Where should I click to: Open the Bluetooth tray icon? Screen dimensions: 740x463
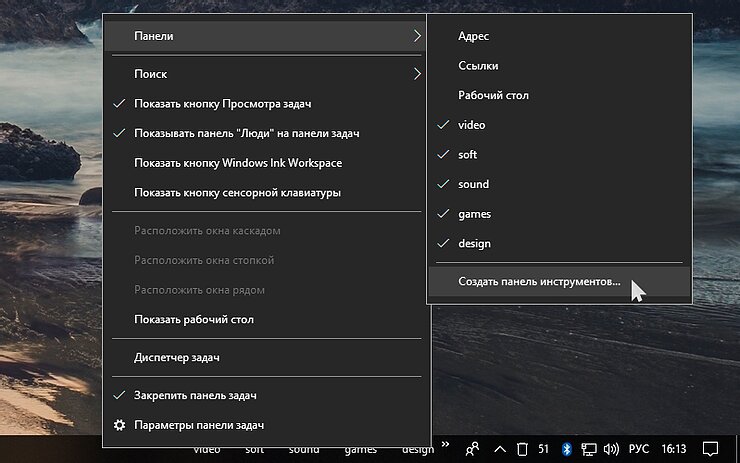point(566,449)
